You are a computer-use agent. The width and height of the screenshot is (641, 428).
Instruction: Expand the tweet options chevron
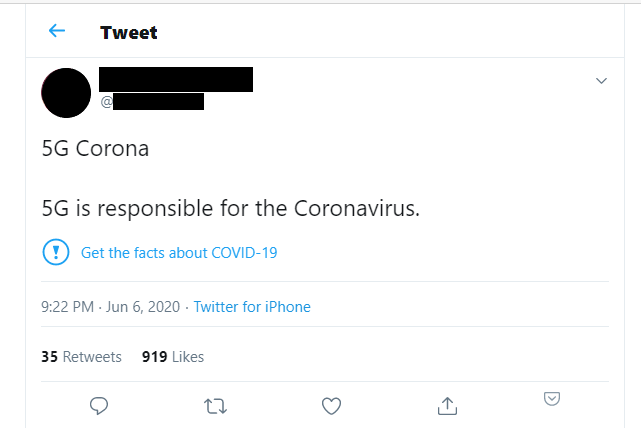coord(601,81)
